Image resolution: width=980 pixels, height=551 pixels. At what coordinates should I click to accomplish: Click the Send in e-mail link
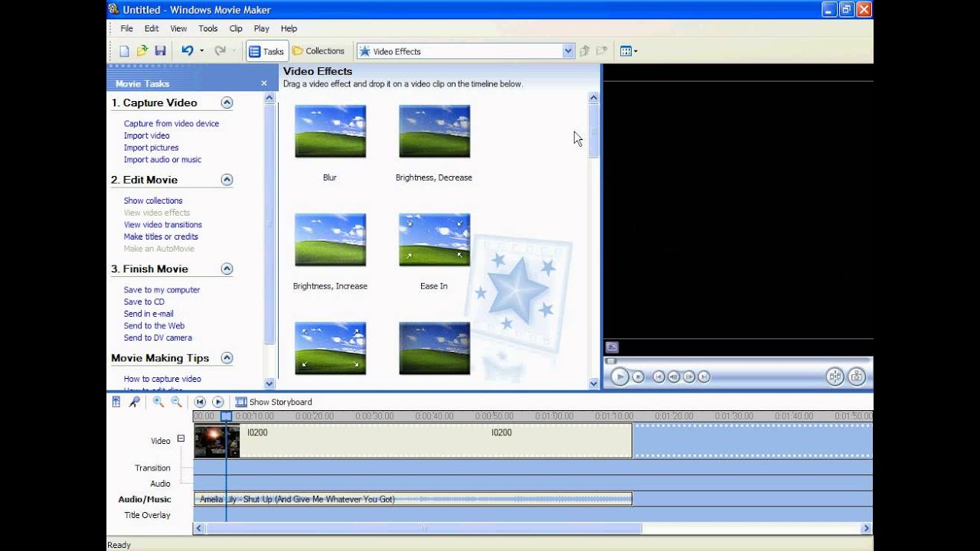point(149,314)
